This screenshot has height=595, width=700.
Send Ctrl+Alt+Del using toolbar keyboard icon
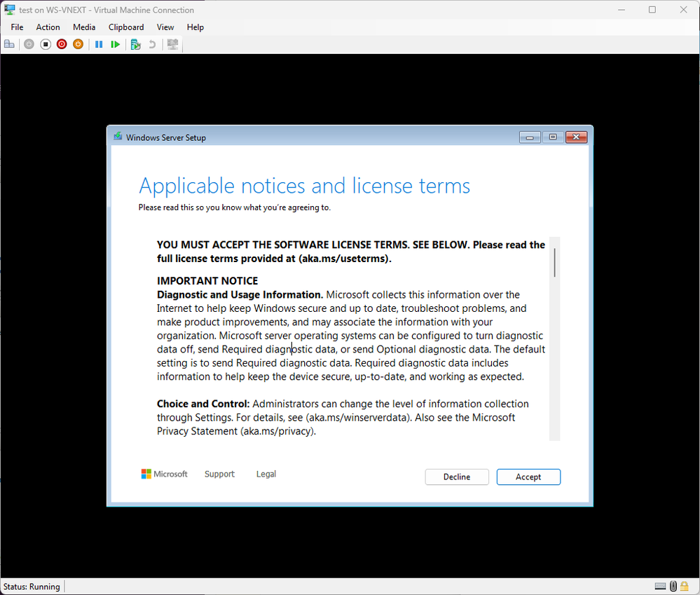click(9, 44)
